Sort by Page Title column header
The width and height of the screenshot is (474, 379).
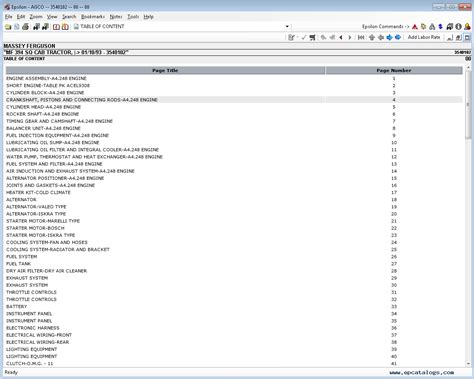(x=165, y=70)
